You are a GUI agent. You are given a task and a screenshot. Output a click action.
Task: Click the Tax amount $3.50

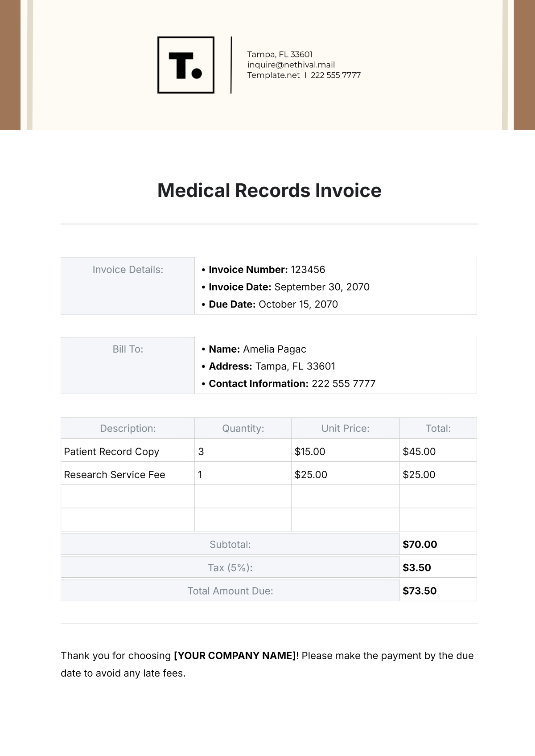(x=416, y=567)
